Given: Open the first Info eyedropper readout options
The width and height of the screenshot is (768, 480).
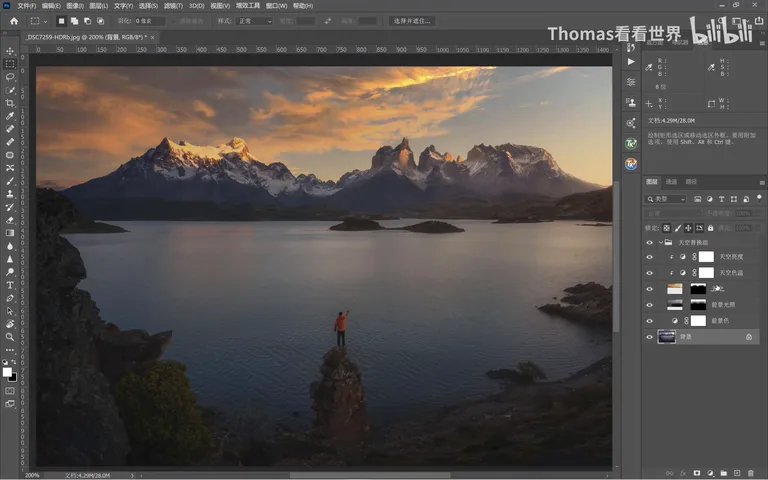Looking at the screenshot, I should [649, 68].
